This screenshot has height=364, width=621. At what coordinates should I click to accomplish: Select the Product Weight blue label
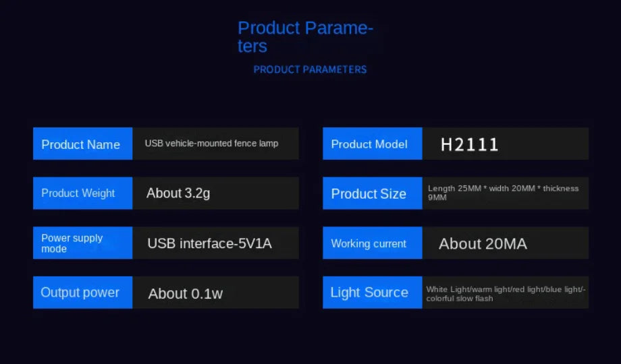[x=83, y=193]
